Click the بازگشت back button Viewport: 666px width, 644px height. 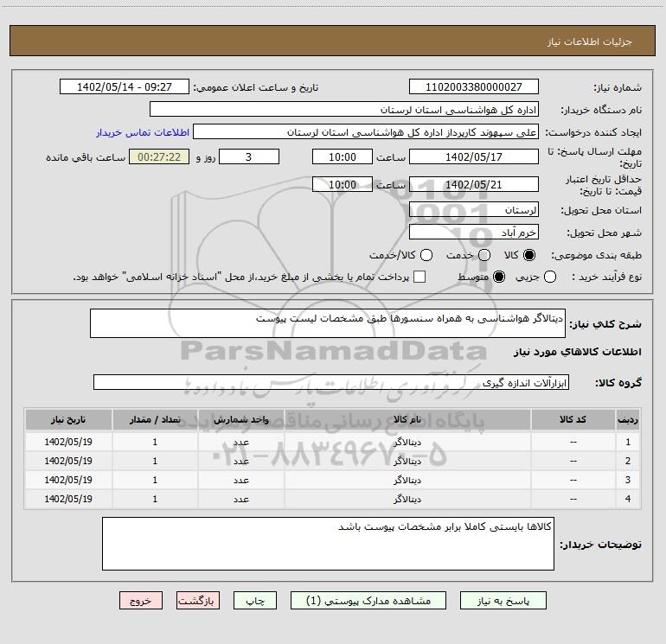coord(198,601)
